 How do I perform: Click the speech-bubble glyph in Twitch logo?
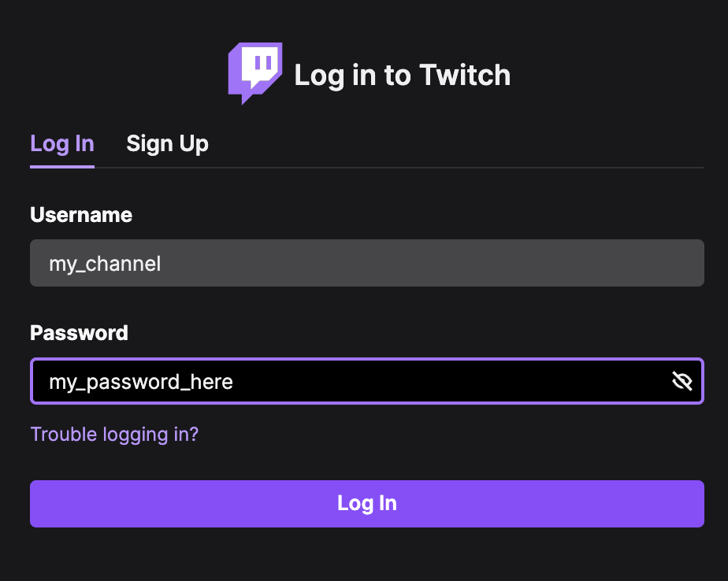click(261, 65)
